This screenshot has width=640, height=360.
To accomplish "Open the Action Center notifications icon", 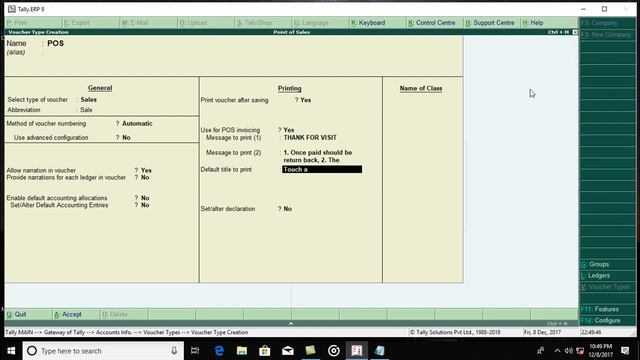I will pyautogui.click(x=625, y=351).
